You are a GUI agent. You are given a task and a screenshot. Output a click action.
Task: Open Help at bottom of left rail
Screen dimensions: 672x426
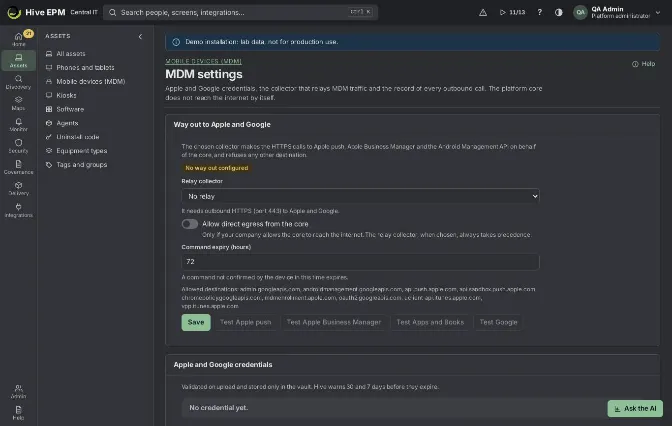(18, 413)
